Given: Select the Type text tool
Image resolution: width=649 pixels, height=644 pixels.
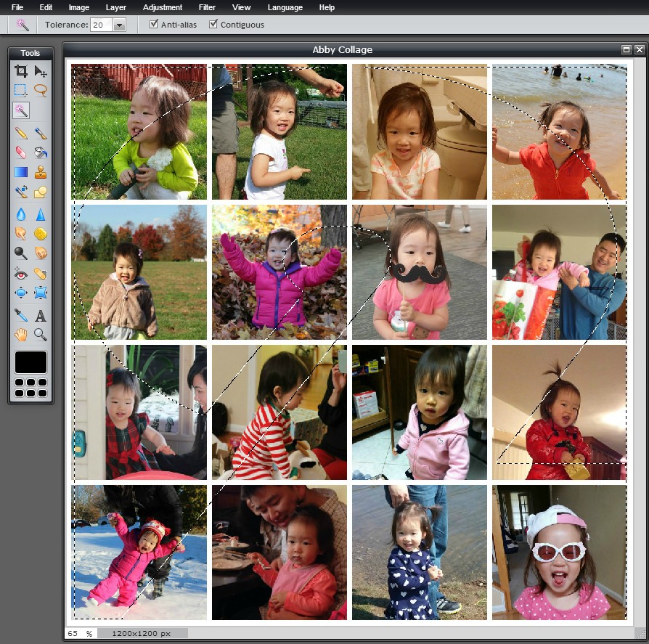Looking at the screenshot, I should point(41,315).
